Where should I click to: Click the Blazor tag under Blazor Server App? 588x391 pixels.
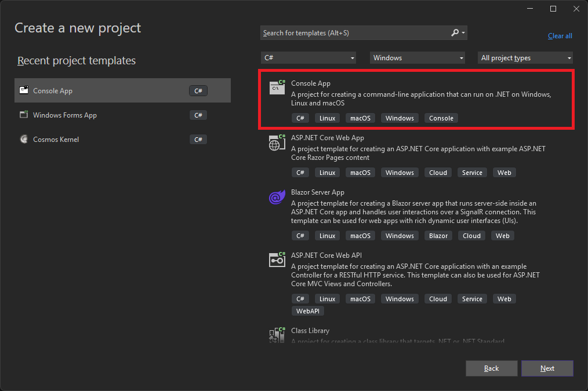(438, 236)
